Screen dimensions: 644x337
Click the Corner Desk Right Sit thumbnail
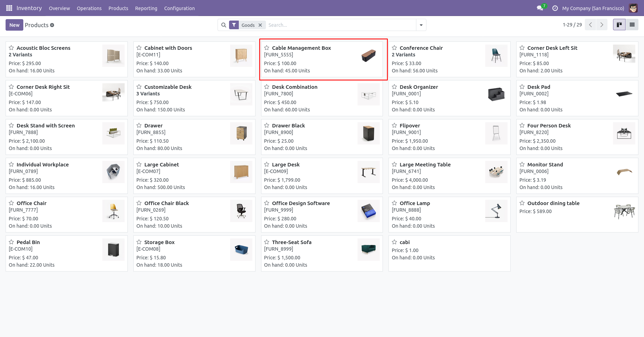click(x=113, y=93)
